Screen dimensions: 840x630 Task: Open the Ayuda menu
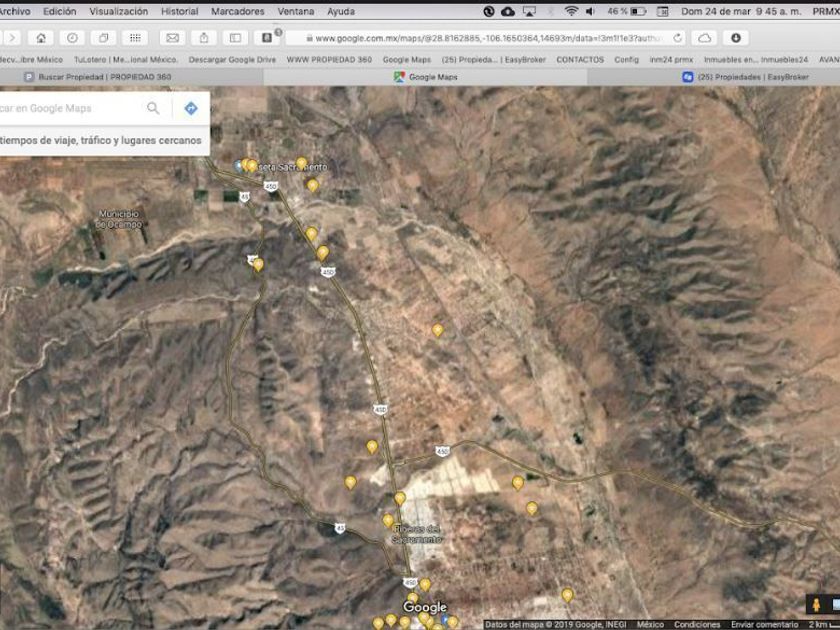[341, 11]
